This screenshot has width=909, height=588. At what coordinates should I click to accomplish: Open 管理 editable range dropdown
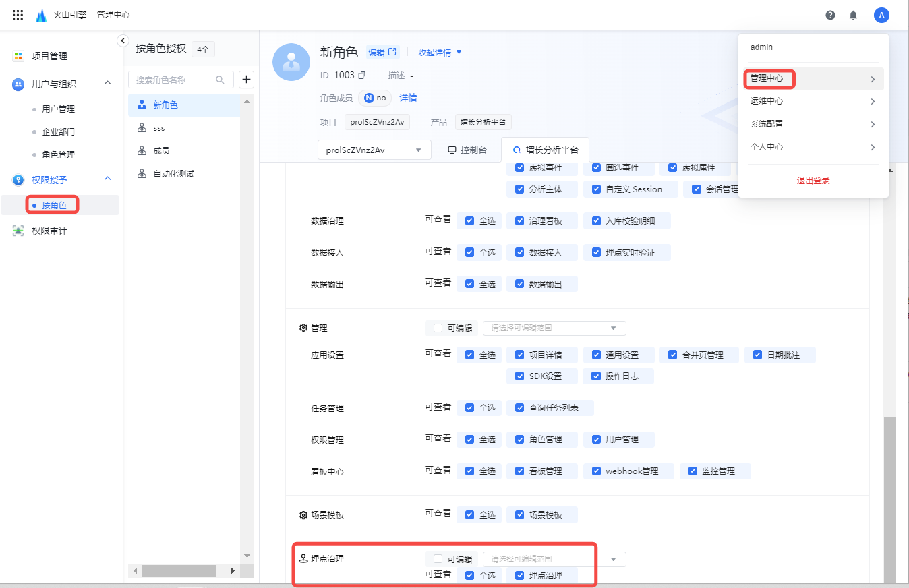click(554, 328)
